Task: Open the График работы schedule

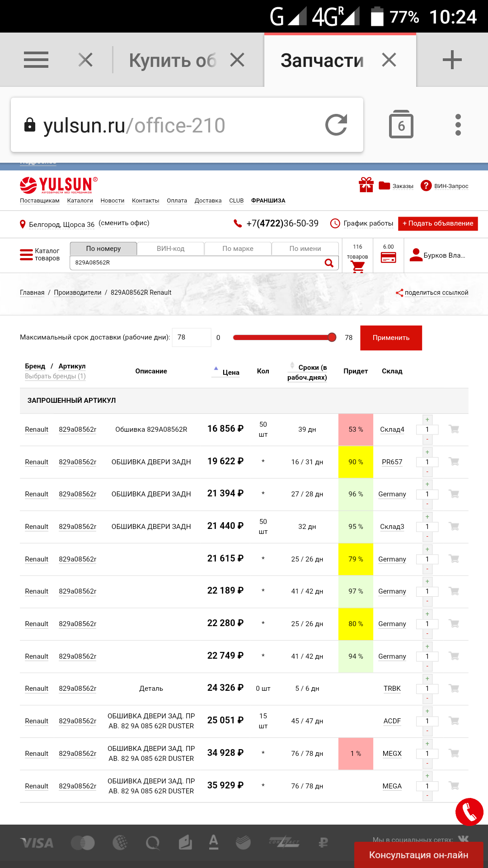Action: (x=361, y=223)
